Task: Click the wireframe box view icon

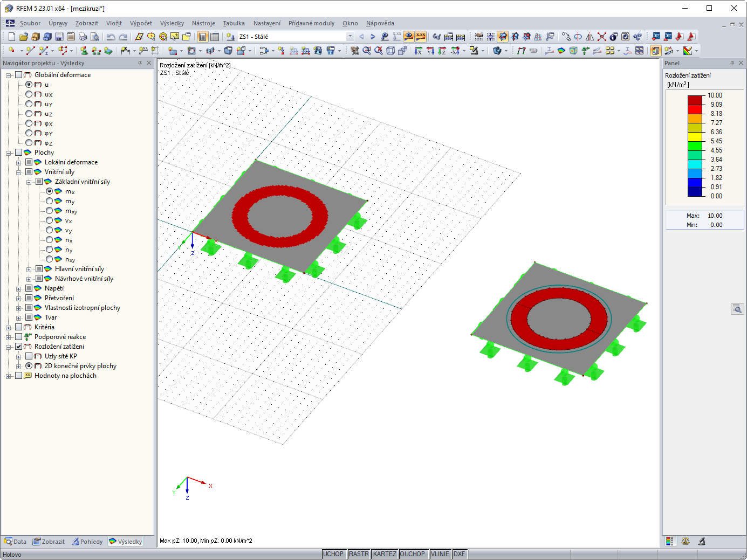Action: click(390, 51)
